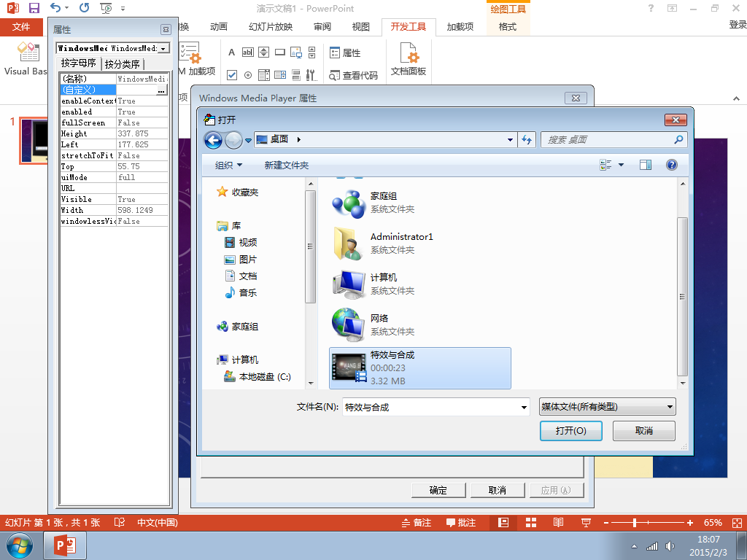Click the 属性 properties ribbon button
The height and width of the screenshot is (560, 747).
click(x=345, y=52)
